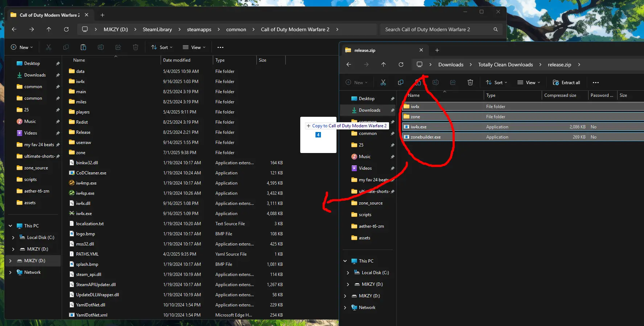The height and width of the screenshot is (326, 644).
Task: Open View dropdown in Call of Duty window
Action: click(194, 47)
